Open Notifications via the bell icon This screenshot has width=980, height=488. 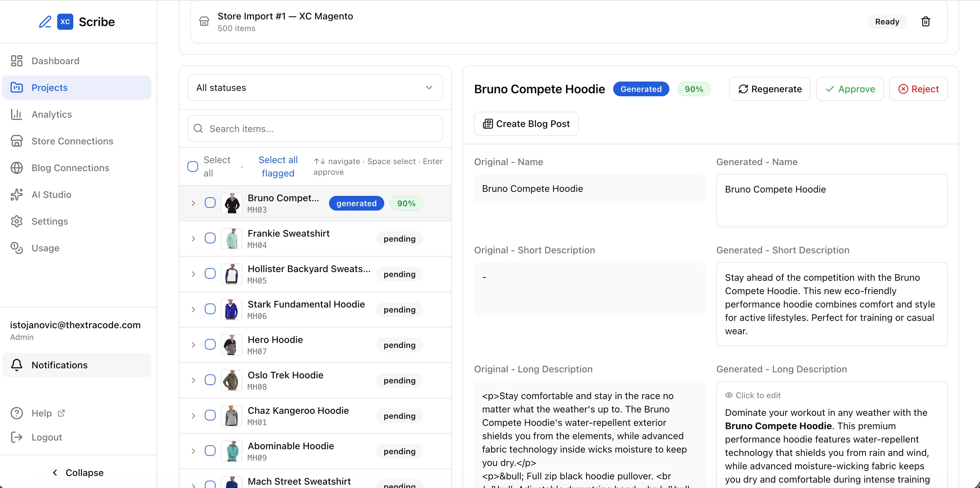coord(17,365)
